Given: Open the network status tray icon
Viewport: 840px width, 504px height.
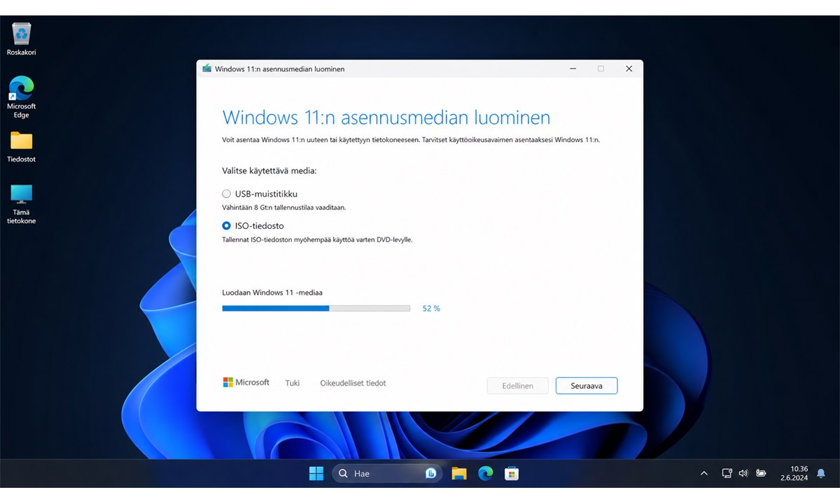Looking at the screenshot, I should [727, 473].
